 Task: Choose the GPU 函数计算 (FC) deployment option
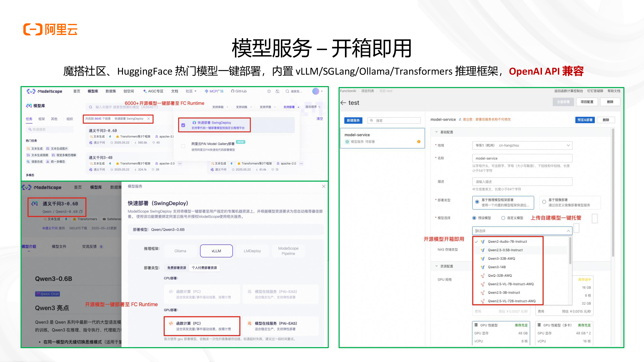point(202,326)
